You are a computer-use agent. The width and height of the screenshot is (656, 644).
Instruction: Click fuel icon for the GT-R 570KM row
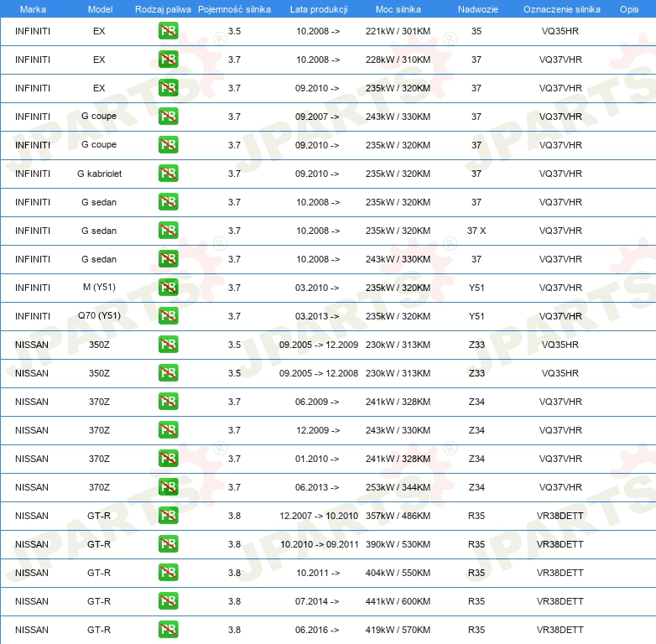[x=168, y=630]
